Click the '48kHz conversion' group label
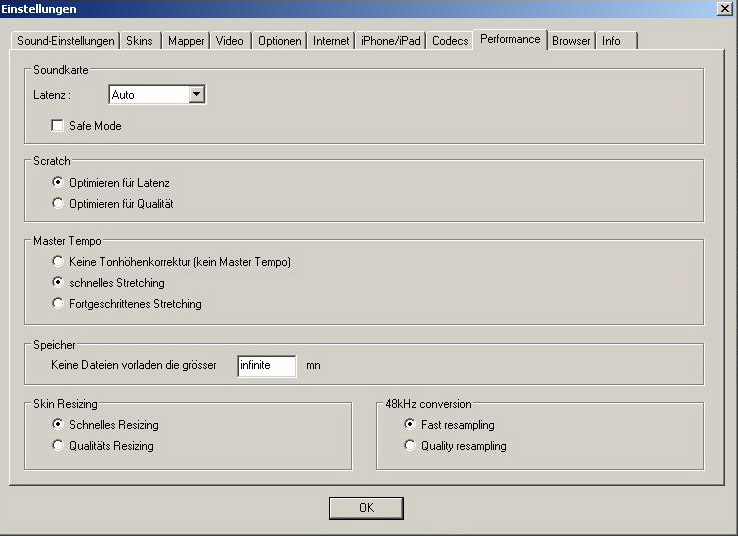This screenshot has height=536, width=738. tap(428, 404)
